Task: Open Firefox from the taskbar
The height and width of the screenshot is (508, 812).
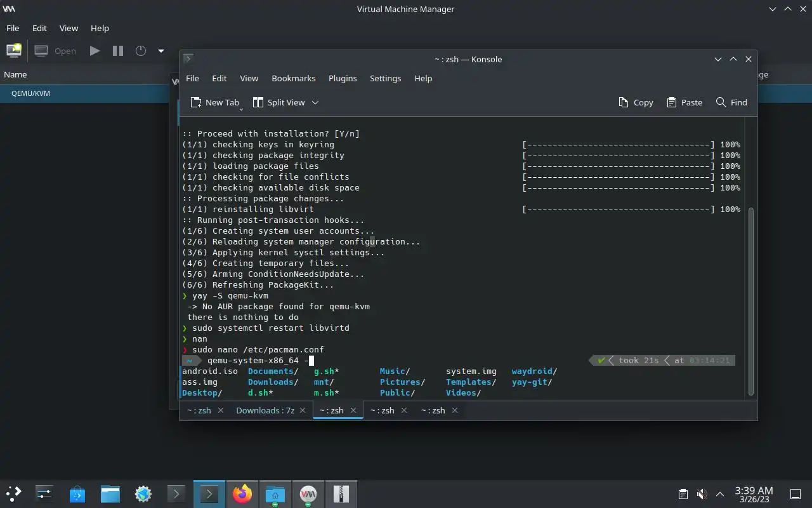Action: [x=242, y=493]
